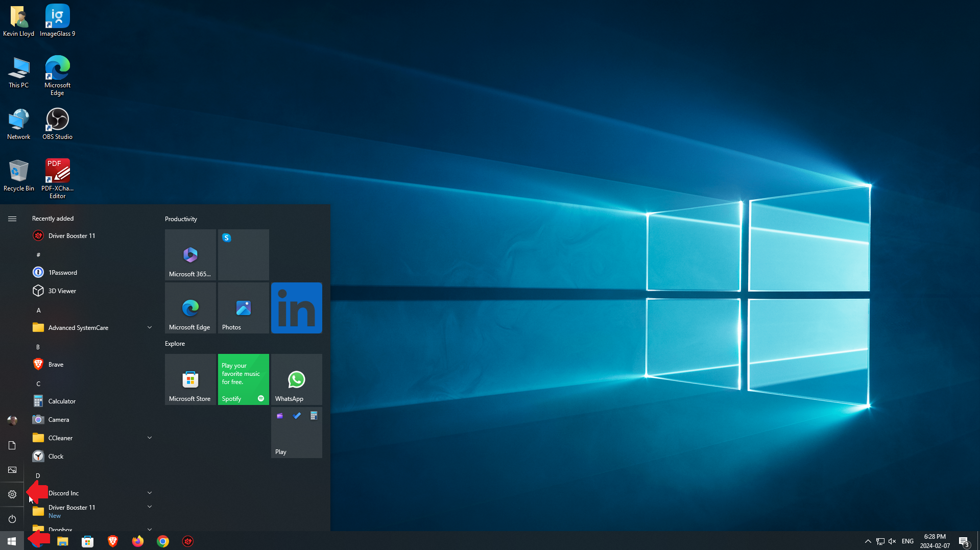Launch Chrome from taskbar

(x=163, y=541)
